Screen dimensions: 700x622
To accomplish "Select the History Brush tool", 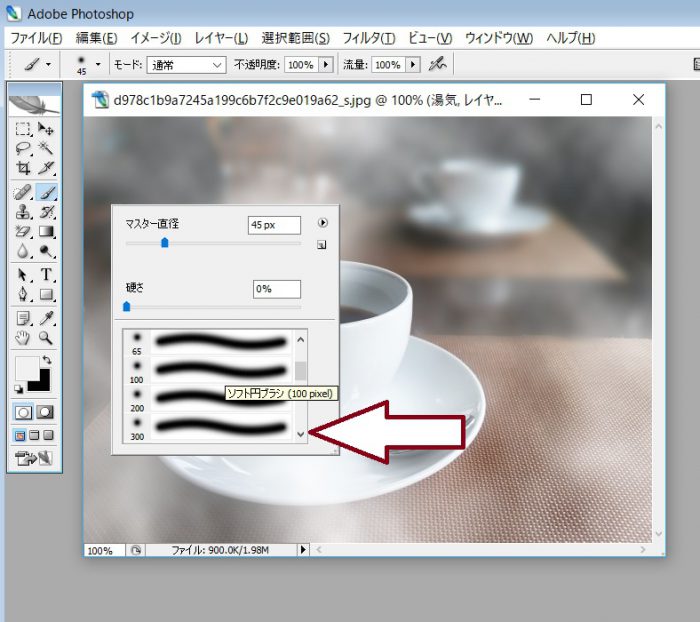I will 46,212.
